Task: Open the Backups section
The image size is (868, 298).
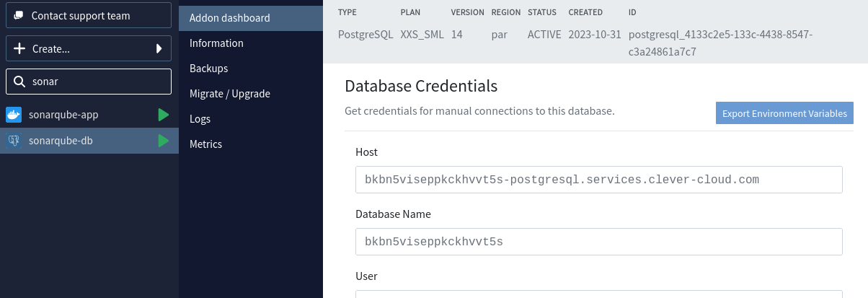Action: (x=208, y=69)
